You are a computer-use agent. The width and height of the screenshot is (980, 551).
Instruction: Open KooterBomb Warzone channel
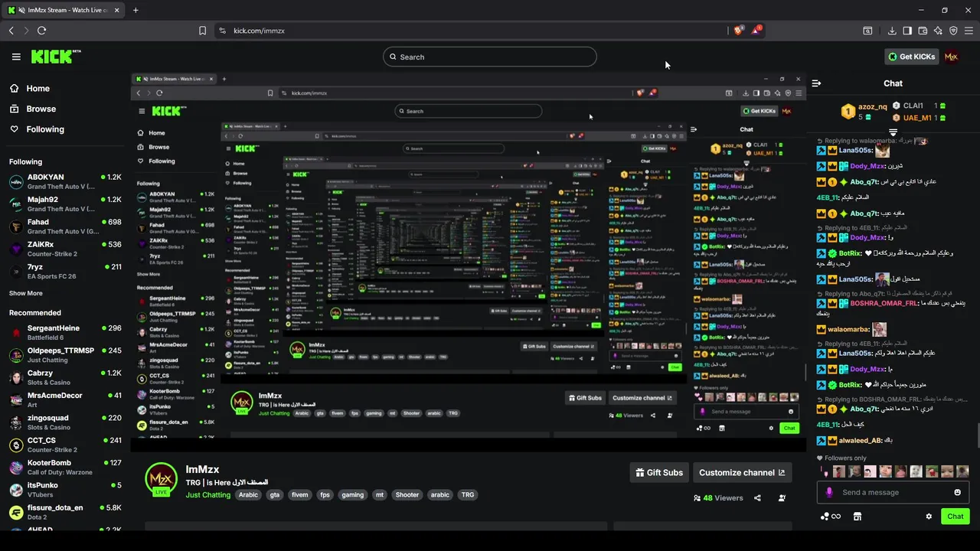(65, 467)
